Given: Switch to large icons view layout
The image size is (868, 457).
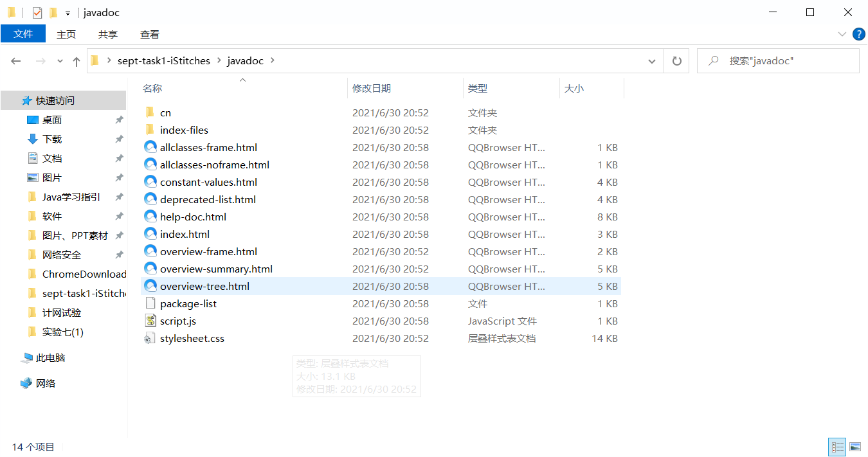Looking at the screenshot, I should 854,446.
